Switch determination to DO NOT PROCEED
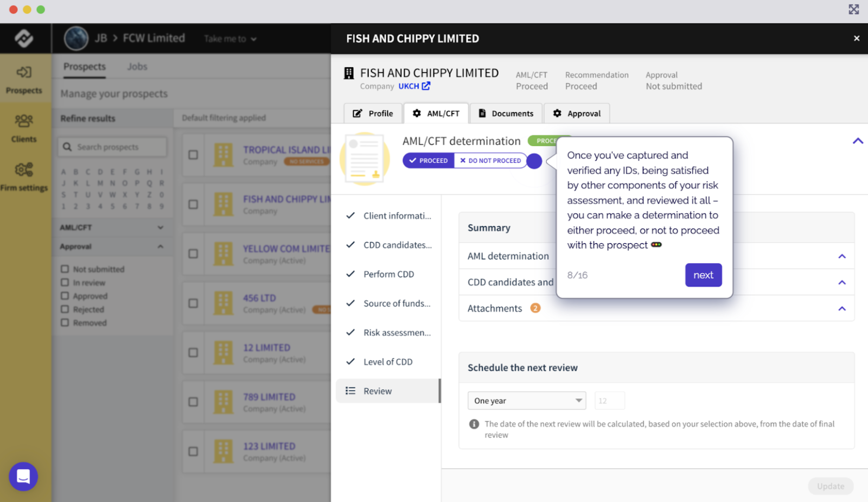The image size is (868, 502). coord(490,161)
